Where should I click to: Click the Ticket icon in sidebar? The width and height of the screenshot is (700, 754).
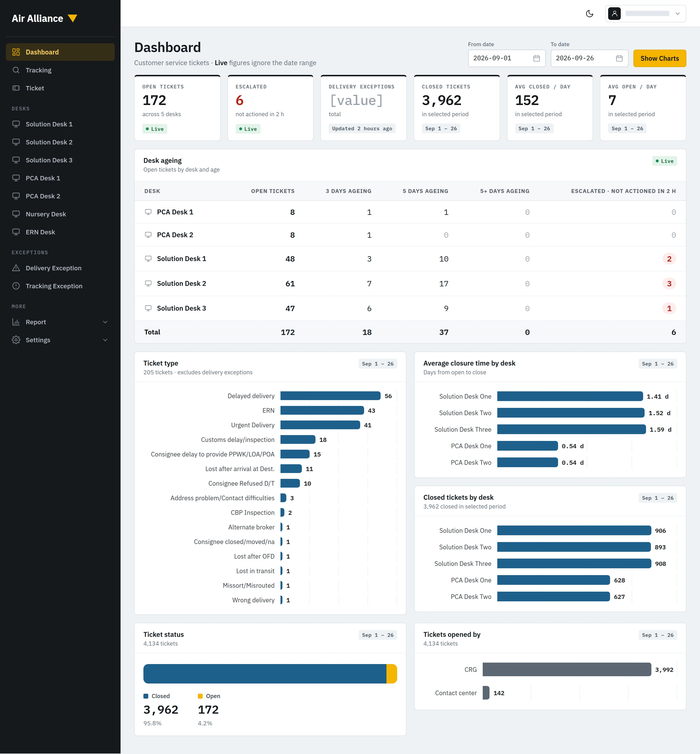coord(16,88)
